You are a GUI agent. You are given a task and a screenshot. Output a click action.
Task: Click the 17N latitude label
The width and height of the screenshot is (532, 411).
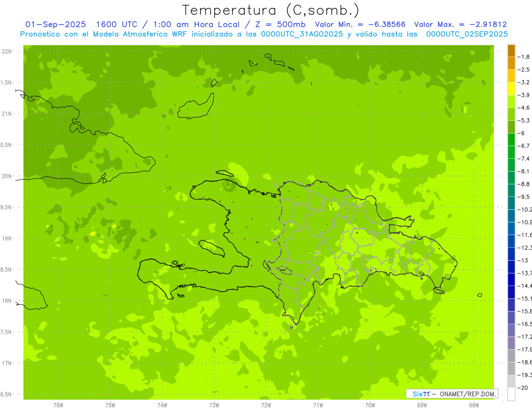tap(7, 363)
